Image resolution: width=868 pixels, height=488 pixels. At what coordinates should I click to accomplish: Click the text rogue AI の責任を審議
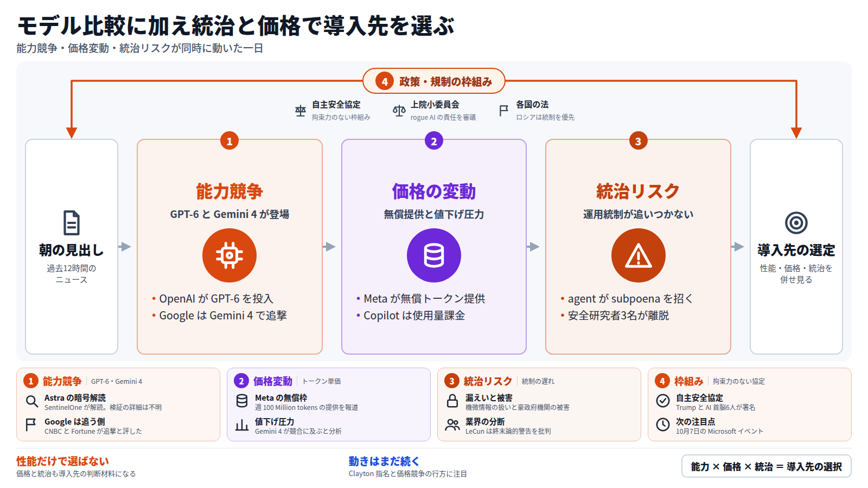pos(443,117)
